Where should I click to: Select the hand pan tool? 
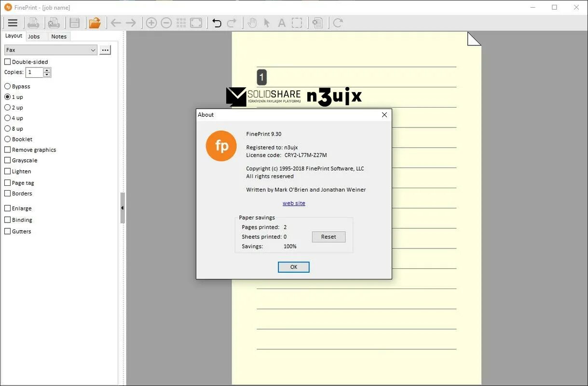coord(252,22)
